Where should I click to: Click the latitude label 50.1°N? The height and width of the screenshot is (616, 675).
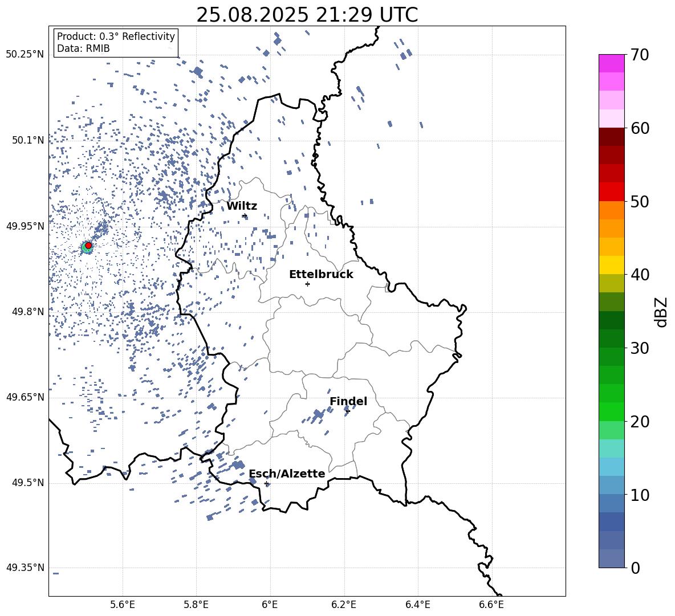coord(28,140)
